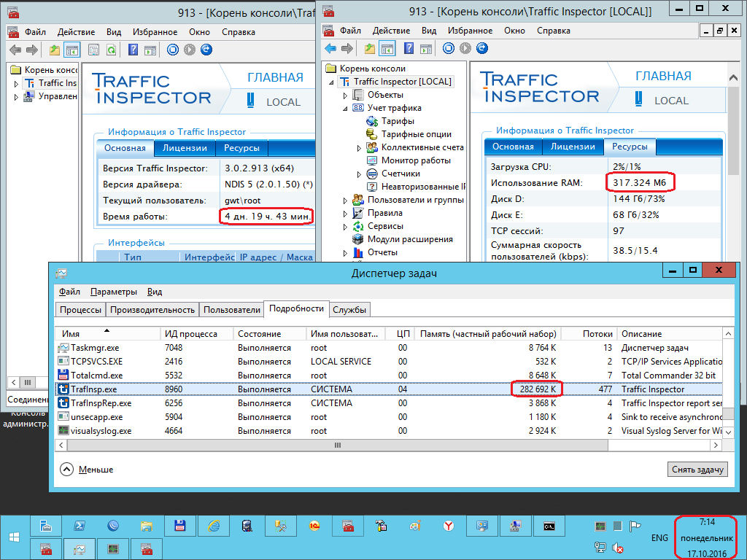Image resolution: width=747 pixels, height=560 pixels.
Task: Select the TrafInspRep.exe process row
Action: click(x=389, y=402)
